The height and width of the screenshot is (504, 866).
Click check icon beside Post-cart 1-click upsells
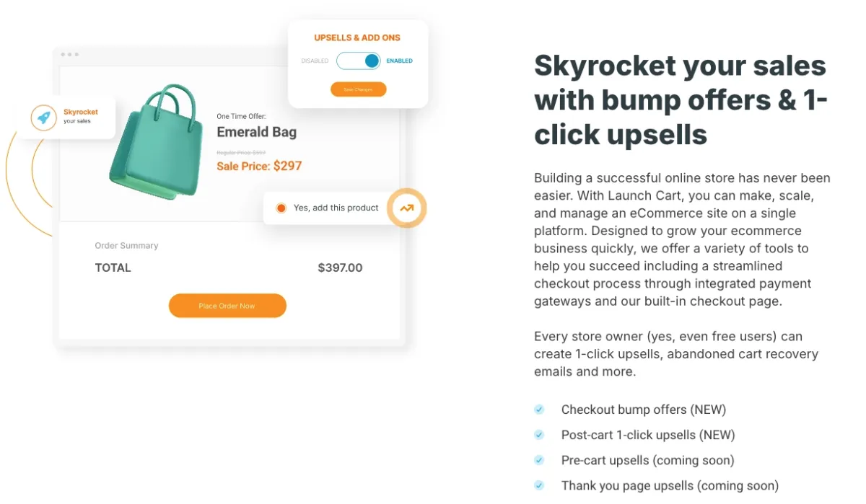click(x=539, y=435)
